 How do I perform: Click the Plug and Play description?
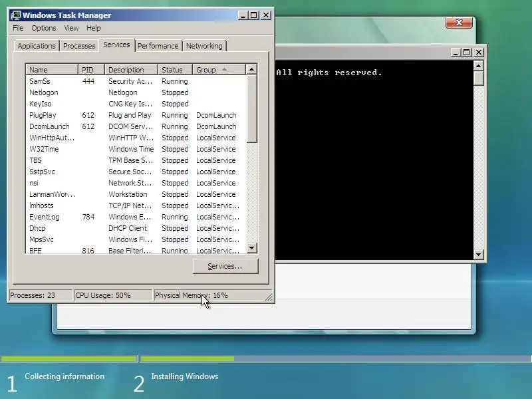click(x=130, y=115)
